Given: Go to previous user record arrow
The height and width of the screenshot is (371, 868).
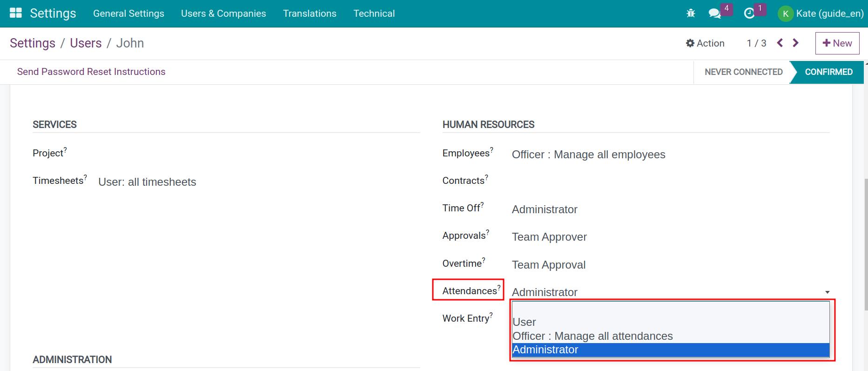Looking at the screenshot, I should [x=780, y=43].
